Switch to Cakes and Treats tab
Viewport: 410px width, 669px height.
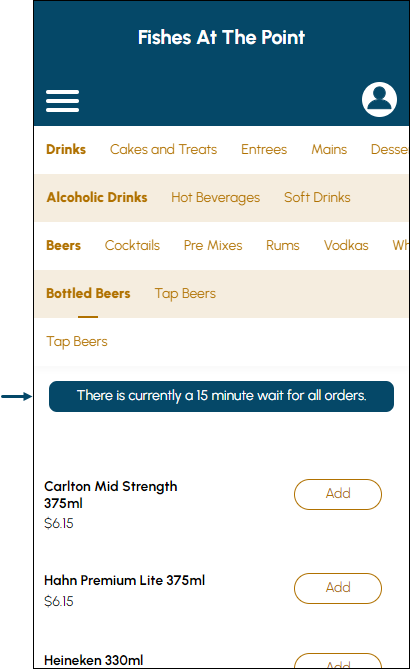click(x=163, y=149)
